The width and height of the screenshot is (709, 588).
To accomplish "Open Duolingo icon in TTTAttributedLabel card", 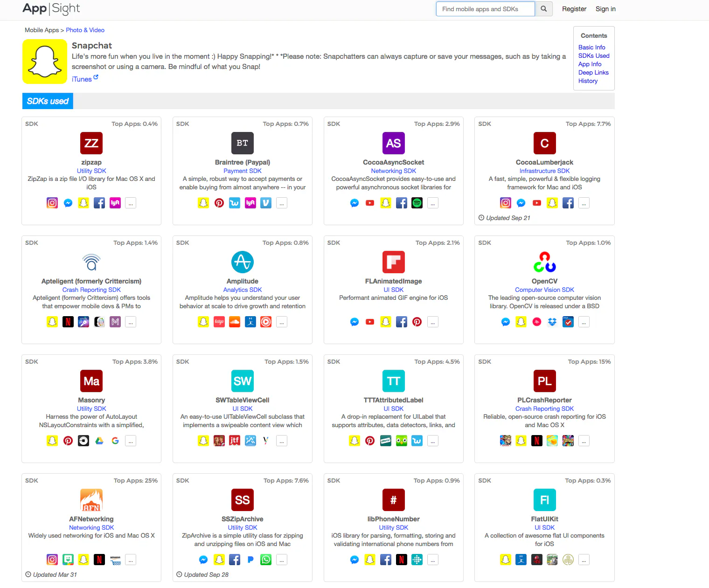I will 402,441.
